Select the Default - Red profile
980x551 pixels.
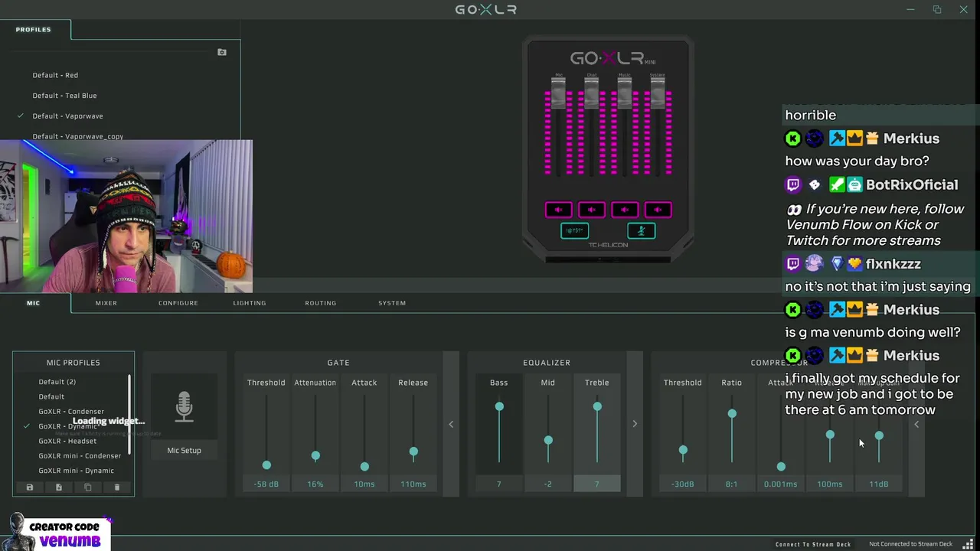click(x=55, y=75)
